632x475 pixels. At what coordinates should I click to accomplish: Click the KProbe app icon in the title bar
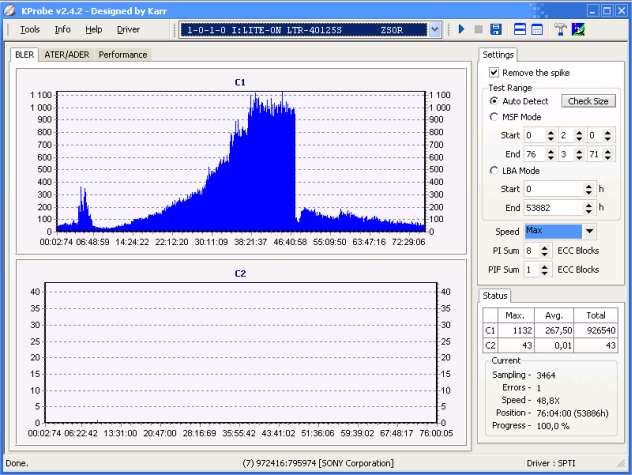9,10
